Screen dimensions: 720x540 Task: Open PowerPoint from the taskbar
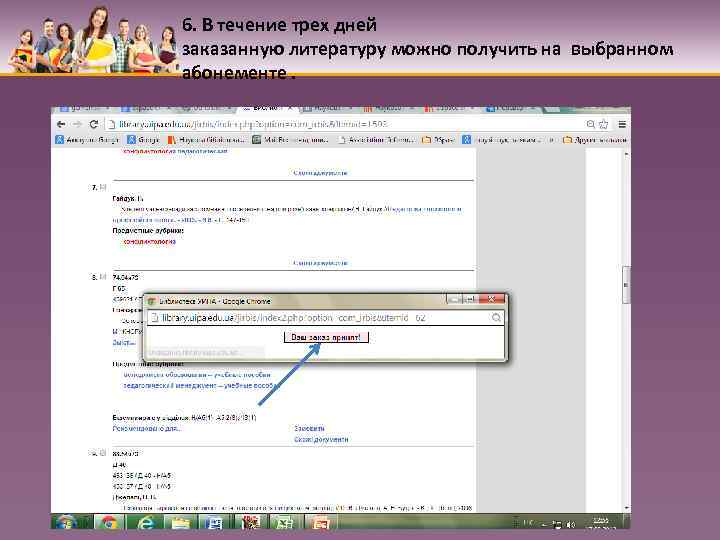pyautogui.click(x=320, y=523)
